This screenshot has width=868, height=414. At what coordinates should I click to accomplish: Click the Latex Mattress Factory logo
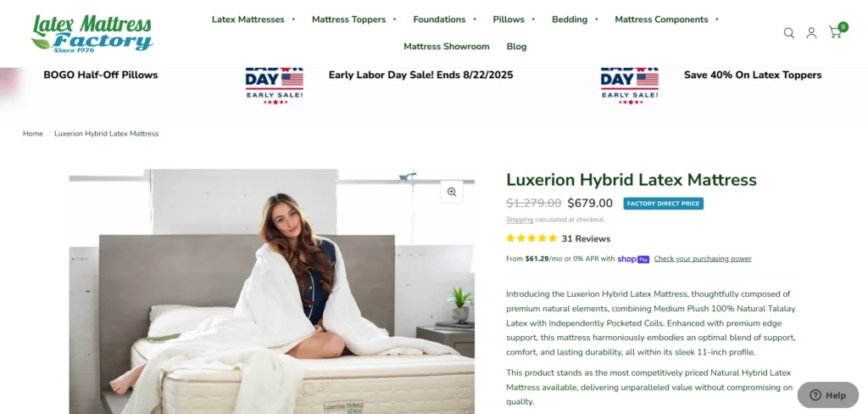tap(92, 33)
